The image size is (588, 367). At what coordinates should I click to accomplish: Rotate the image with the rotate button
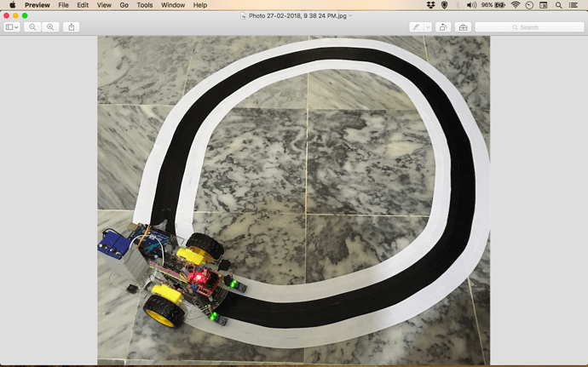coord(443,27)
